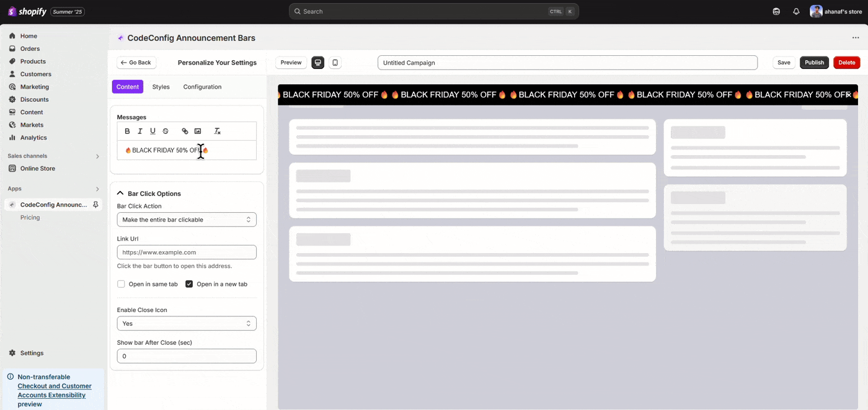This screenshot has width=868, height=410.
Task: Switch to Styles tab
Action: point(161,87)
